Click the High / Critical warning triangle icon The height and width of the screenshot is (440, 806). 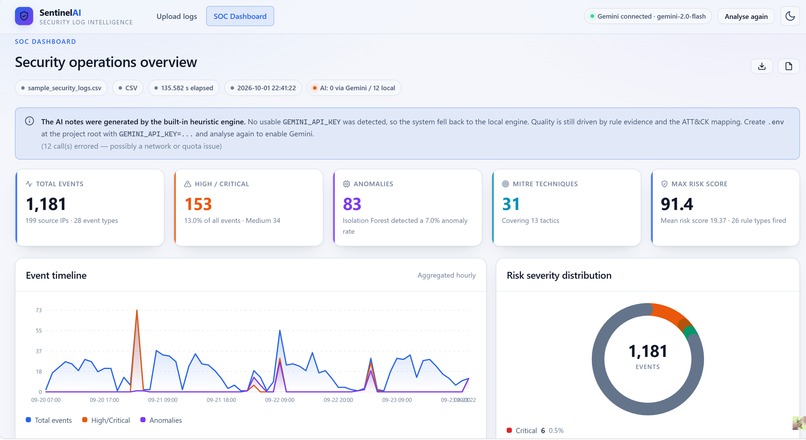coord(188,184)
